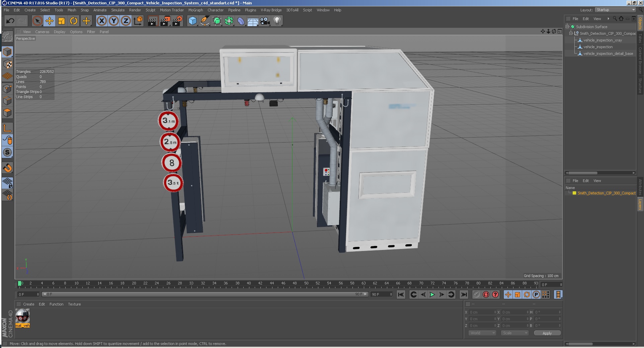Open the Cameras viewport menu

[x=42, y=32]
